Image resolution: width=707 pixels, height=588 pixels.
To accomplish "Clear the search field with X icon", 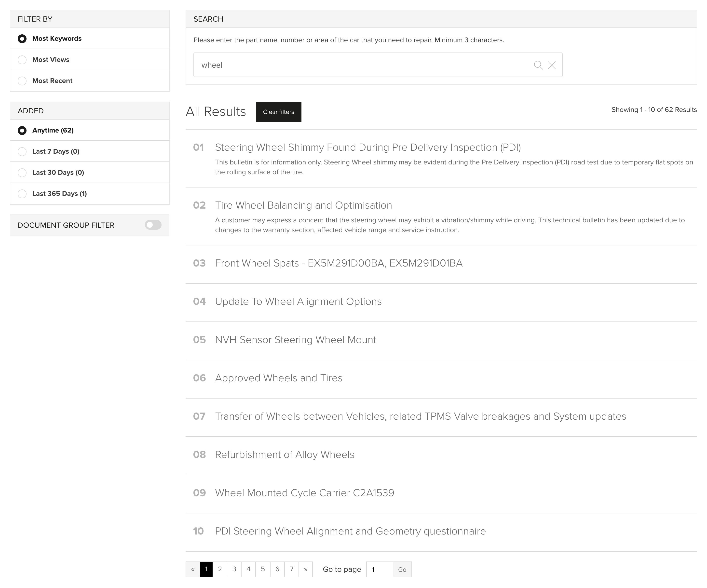I will pyautogui.click(x=551, y=65).
